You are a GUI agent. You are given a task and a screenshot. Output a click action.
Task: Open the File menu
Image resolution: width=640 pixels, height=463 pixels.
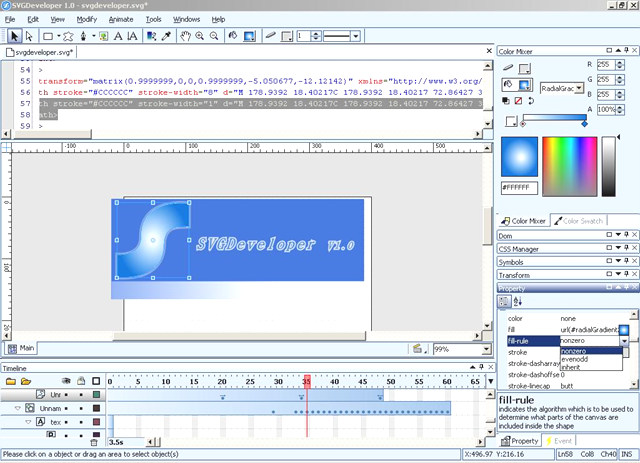[x=10, y=19]
